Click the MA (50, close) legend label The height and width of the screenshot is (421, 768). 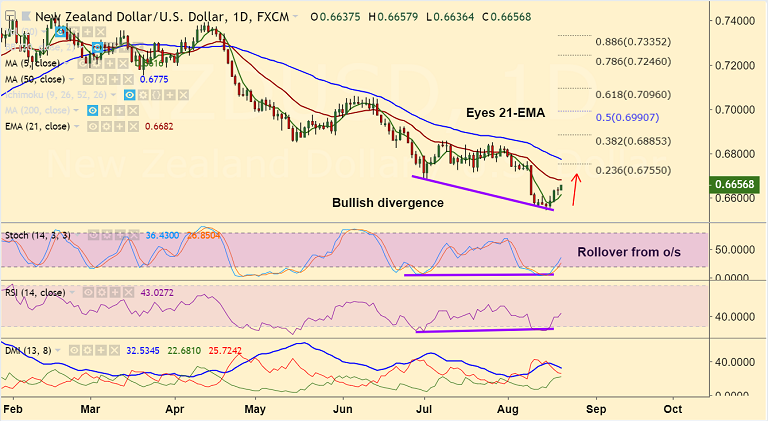point(35,79)
